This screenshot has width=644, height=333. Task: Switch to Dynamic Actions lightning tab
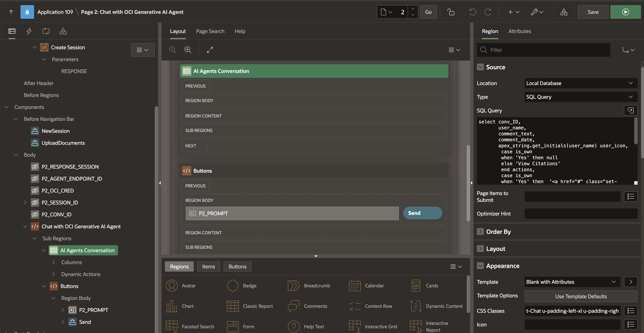tap(29, 31)
